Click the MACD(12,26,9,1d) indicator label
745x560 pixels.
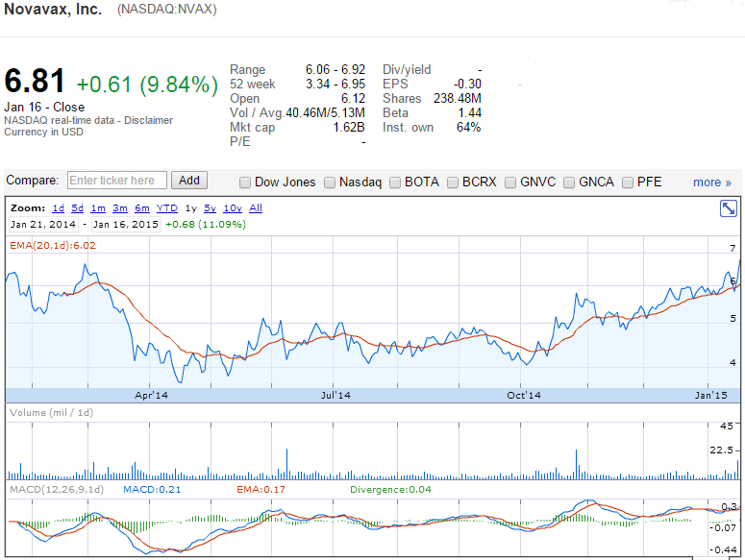57,489
